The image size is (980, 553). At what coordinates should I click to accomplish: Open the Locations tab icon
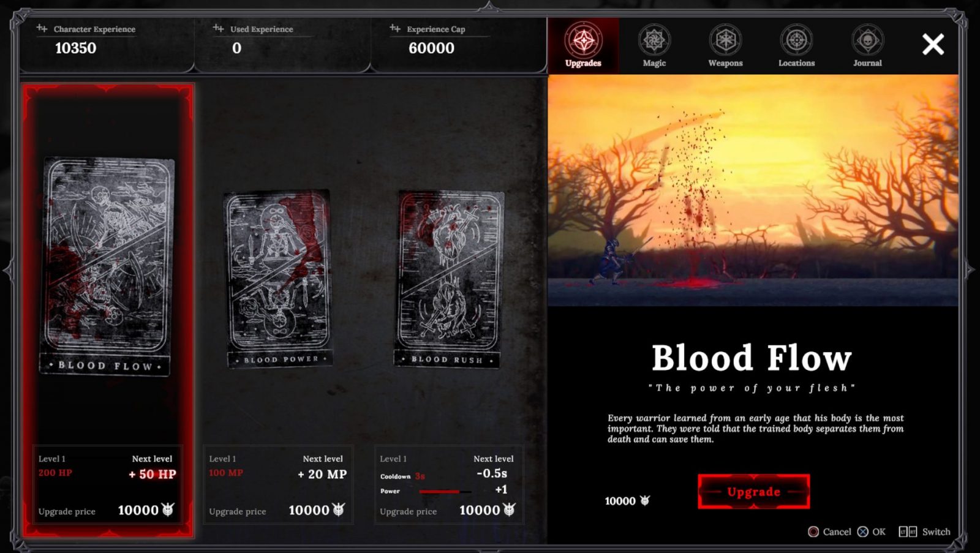[796, 40]
